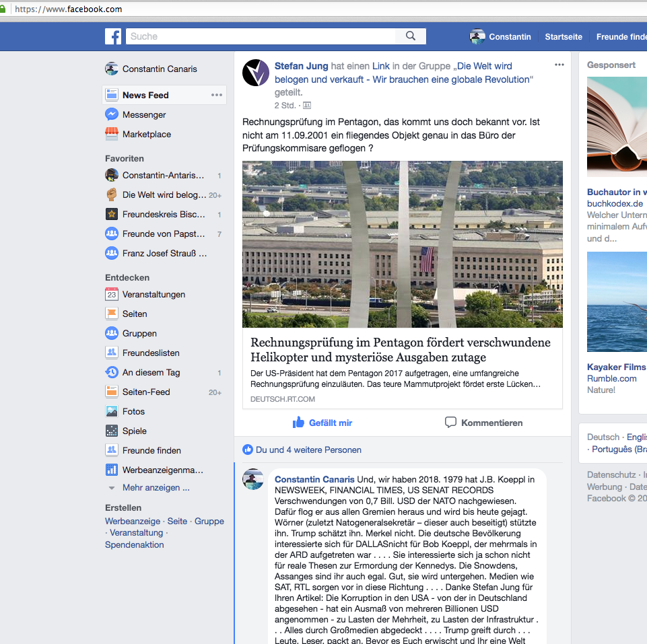
Task: Open the group name link in post header
Action: 404,73
